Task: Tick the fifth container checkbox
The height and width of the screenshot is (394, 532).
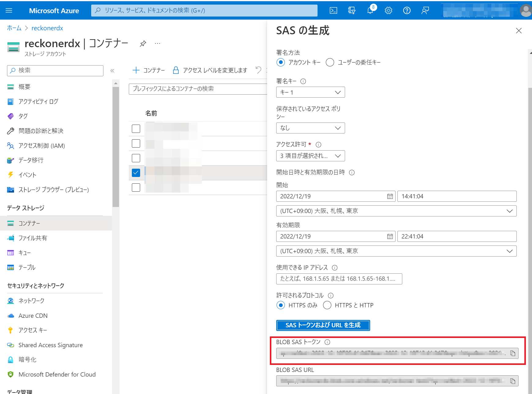Action: 136,187
